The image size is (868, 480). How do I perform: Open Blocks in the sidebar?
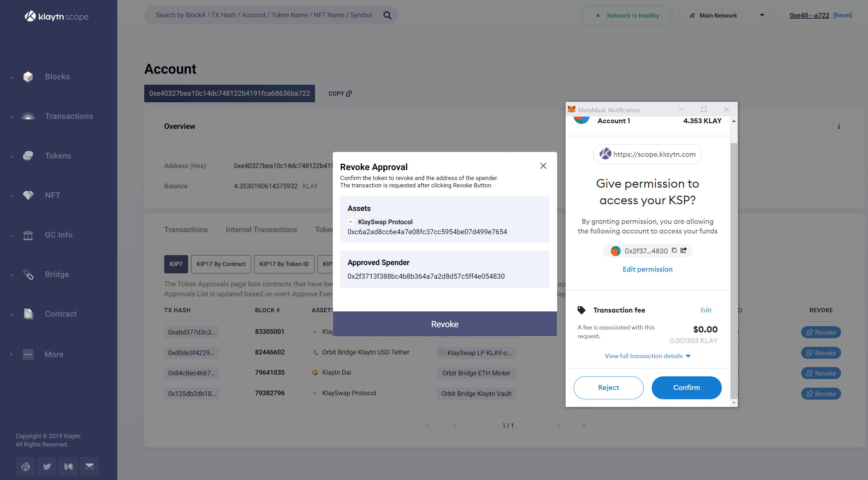tap(57, 76)
